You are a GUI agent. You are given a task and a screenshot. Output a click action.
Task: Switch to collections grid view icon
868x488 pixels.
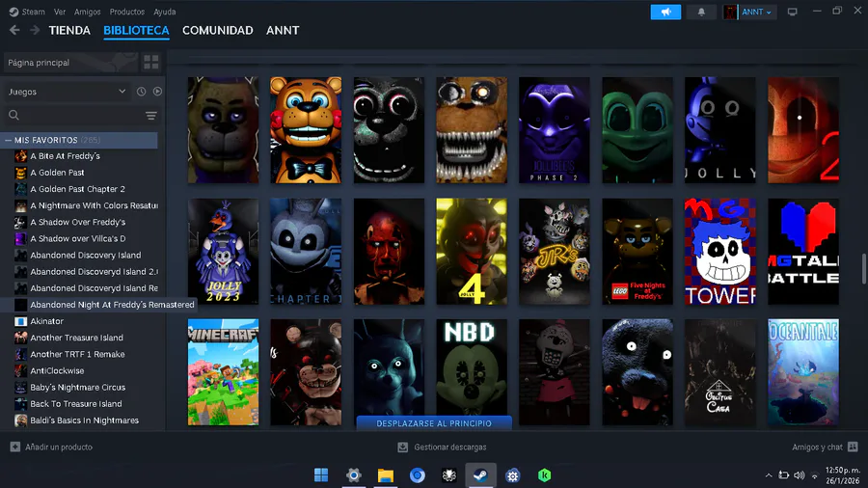click(151, 62)
